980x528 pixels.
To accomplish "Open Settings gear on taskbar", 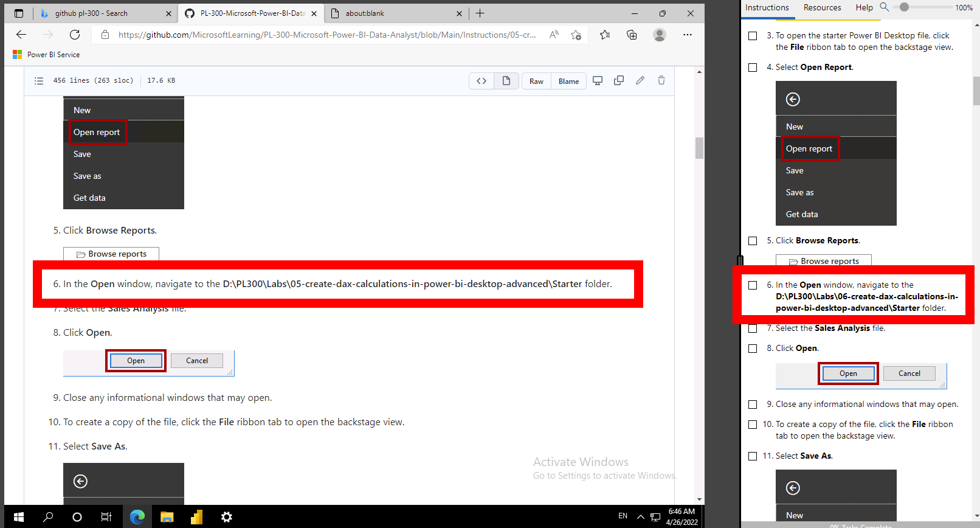I will pyautogui.click(x=227, y=517).
